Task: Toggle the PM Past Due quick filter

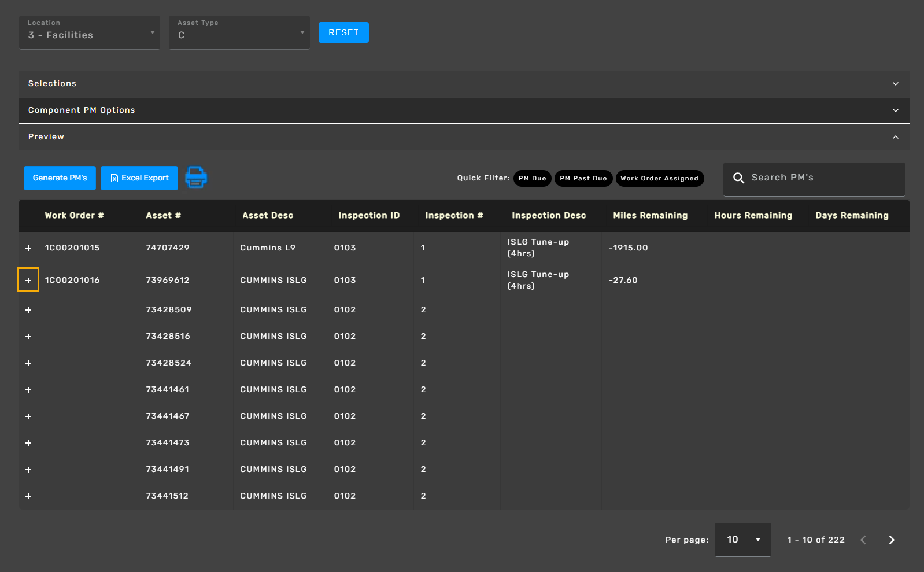Action: point(583,178)
